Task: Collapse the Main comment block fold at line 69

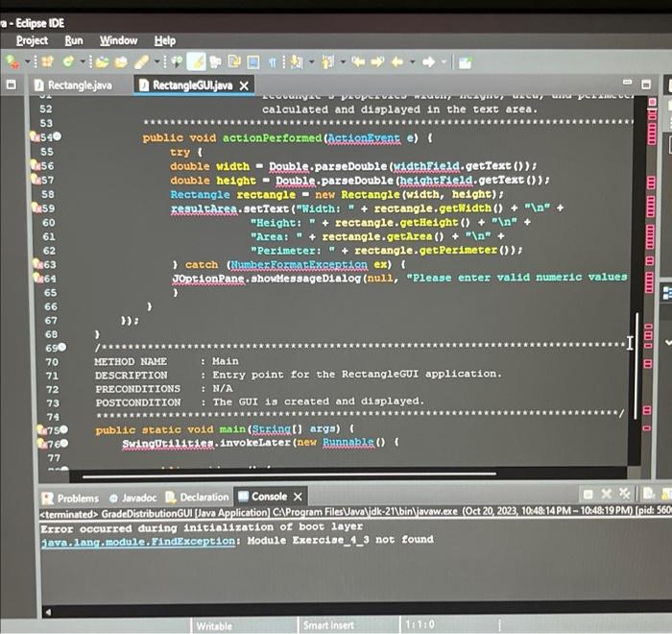Action: coord(62,347)
